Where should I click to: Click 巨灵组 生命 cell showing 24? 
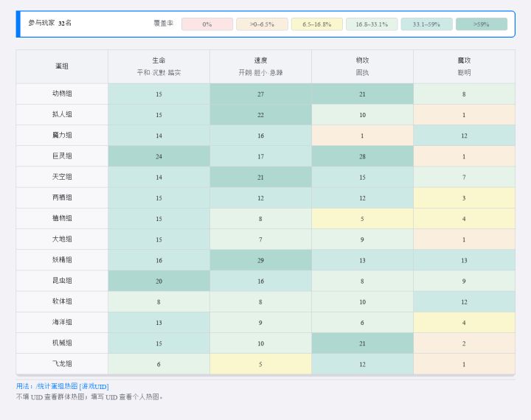(x=159, y=156)
